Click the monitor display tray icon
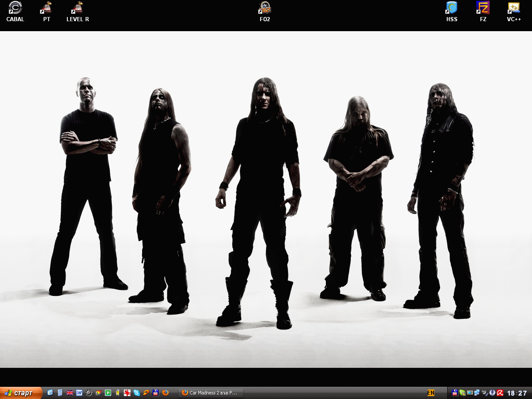Image resolution: width=532 pixels, height=399 pixels. pyautogui.click(x=470, y=393)
